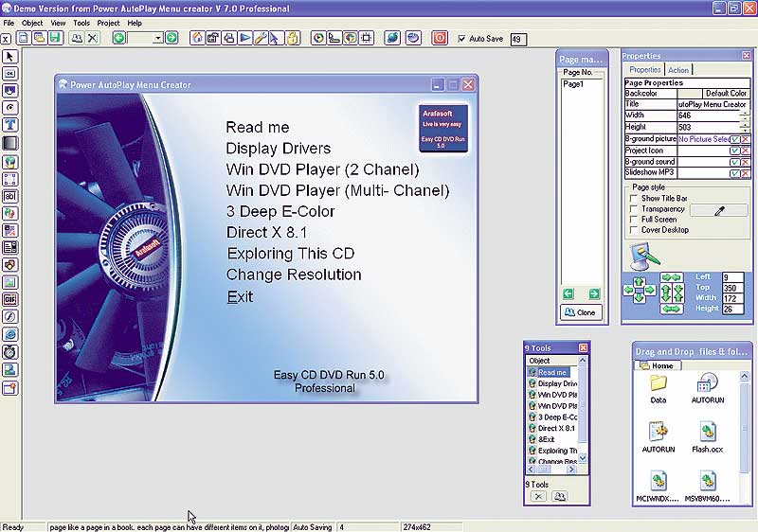Click the scroll up arrow in 9 Tools object list

583,360
